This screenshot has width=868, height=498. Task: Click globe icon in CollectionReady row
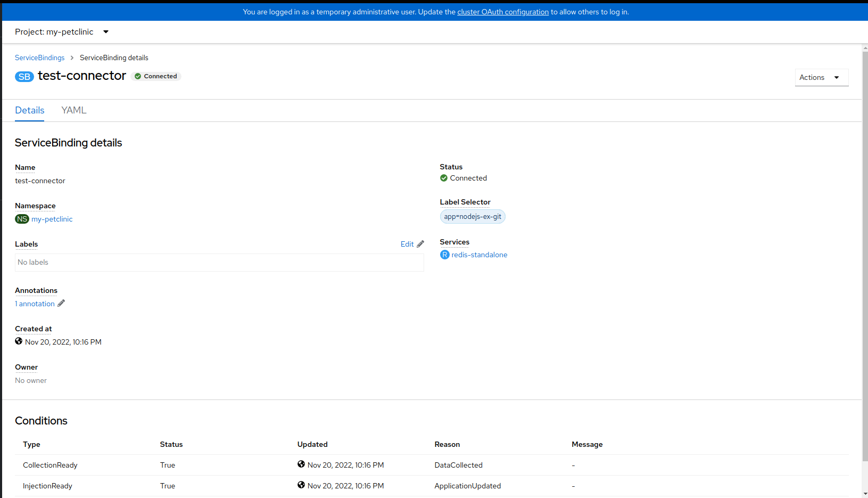(301, 464)
